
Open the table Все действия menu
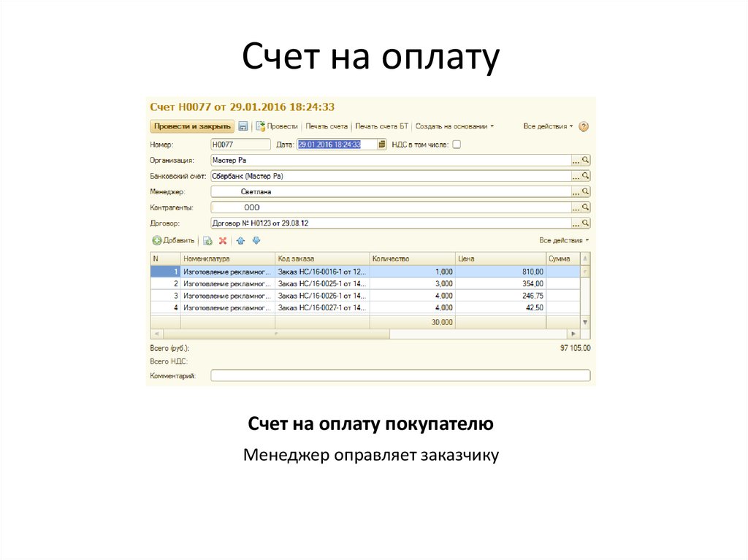pos(564,240)
